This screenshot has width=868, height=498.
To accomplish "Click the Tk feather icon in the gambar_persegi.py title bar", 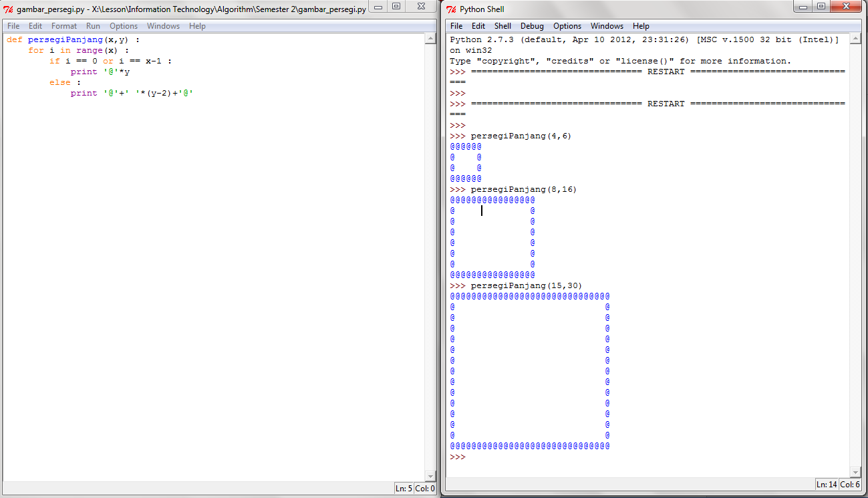I will click(9, 9).
